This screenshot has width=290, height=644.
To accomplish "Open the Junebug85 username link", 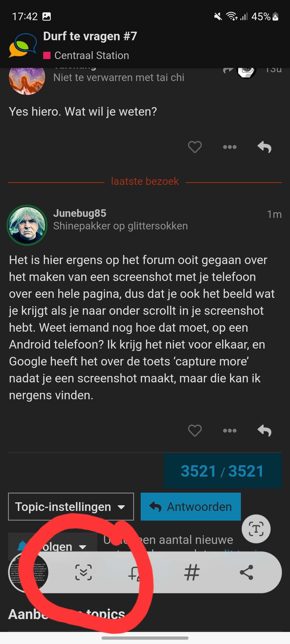I will pos(80,213).
